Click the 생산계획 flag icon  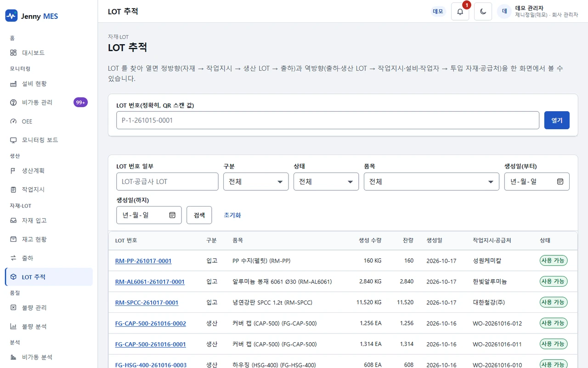(13, 171)
